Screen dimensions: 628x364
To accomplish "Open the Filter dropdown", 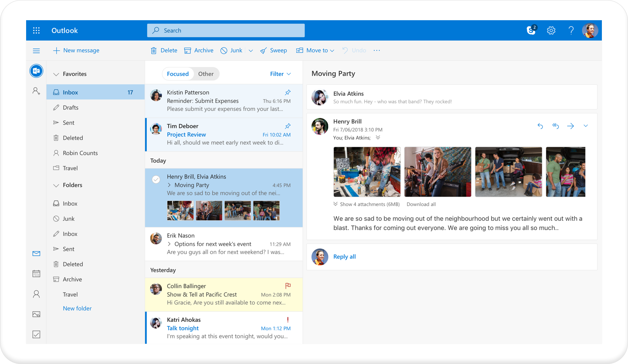I will [280, 74].
